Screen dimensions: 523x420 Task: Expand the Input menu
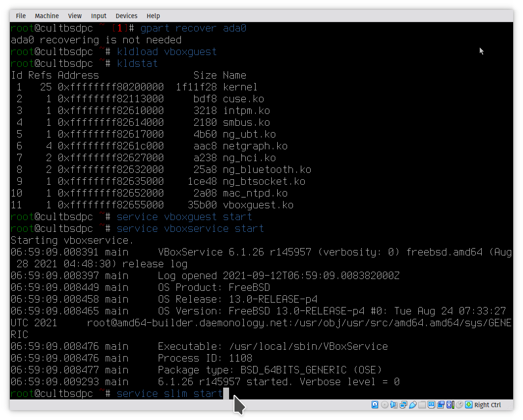(x=99, y=16)
